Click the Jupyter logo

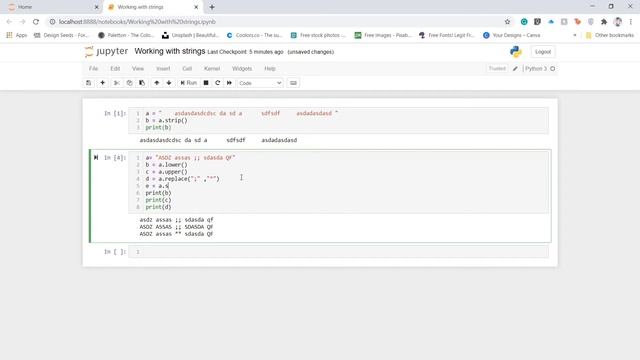tap(107, 51)
